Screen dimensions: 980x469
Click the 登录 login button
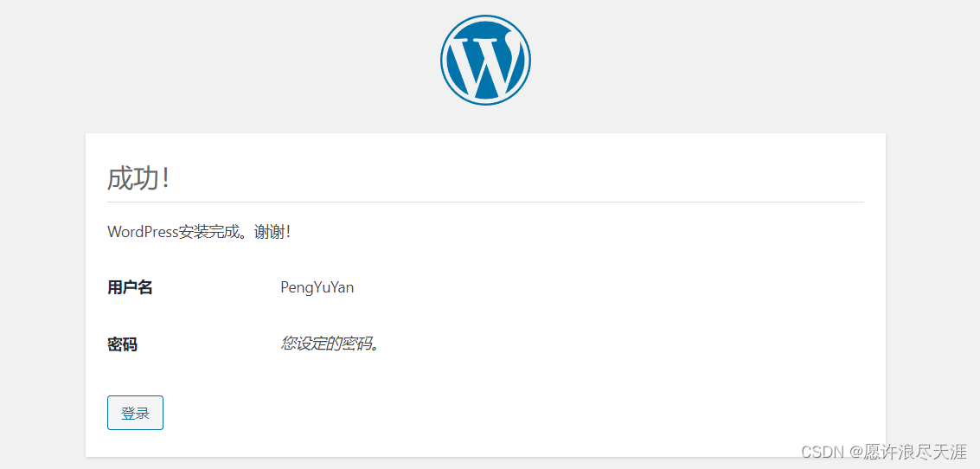pyautogui.click(x=135, y=413)
